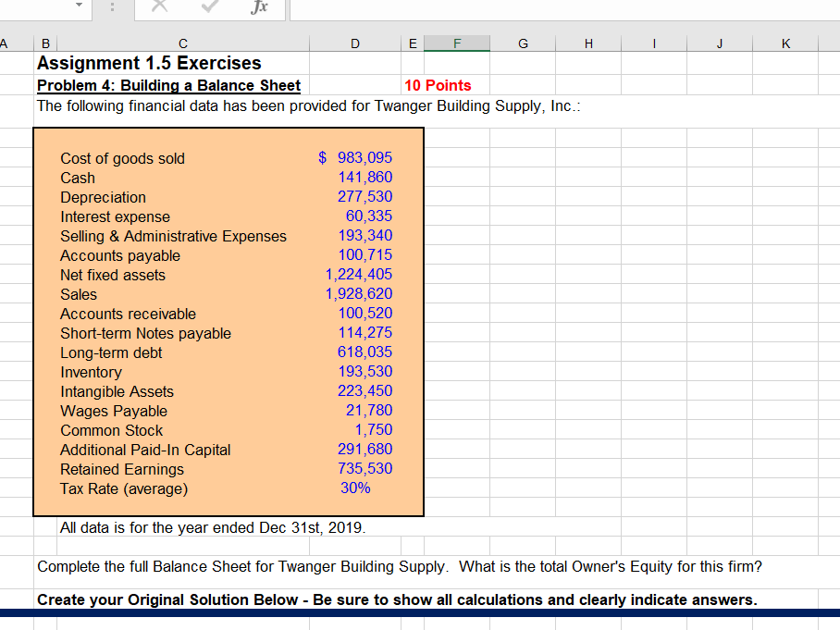Select column D header

[355, 43]
